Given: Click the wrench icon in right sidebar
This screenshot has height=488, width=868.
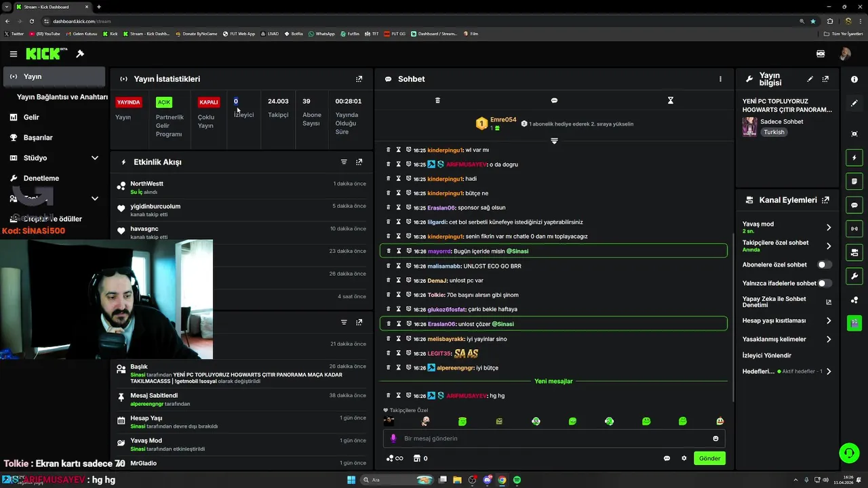Looking at the screenshot, I should (854, 276).
